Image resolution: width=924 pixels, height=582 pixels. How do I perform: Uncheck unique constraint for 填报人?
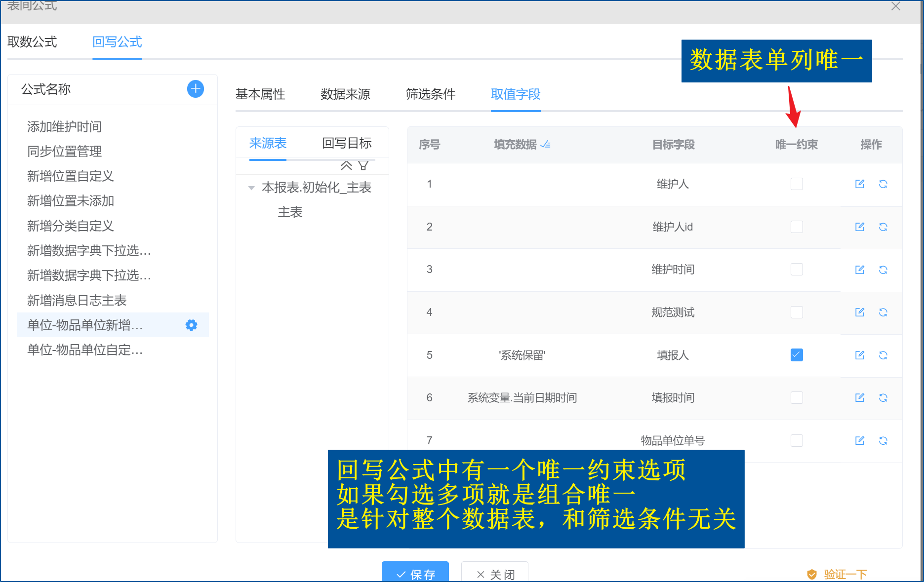pos(797,355)
